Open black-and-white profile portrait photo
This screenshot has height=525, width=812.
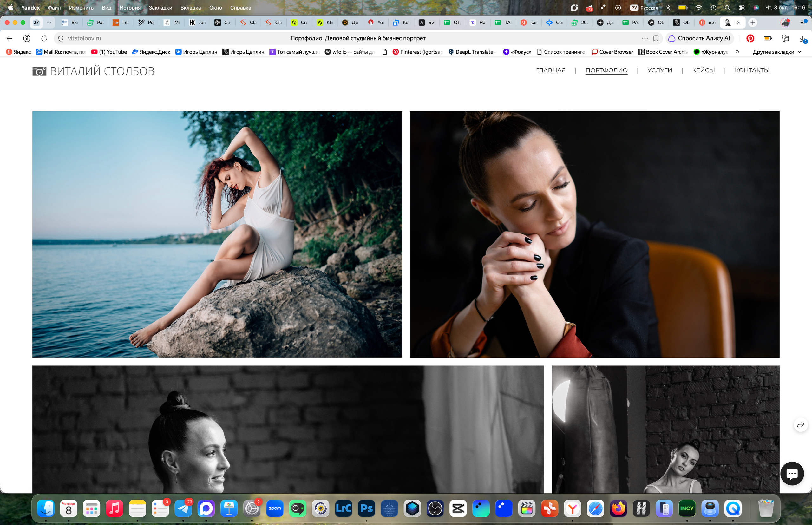click(x=288, y=429)
